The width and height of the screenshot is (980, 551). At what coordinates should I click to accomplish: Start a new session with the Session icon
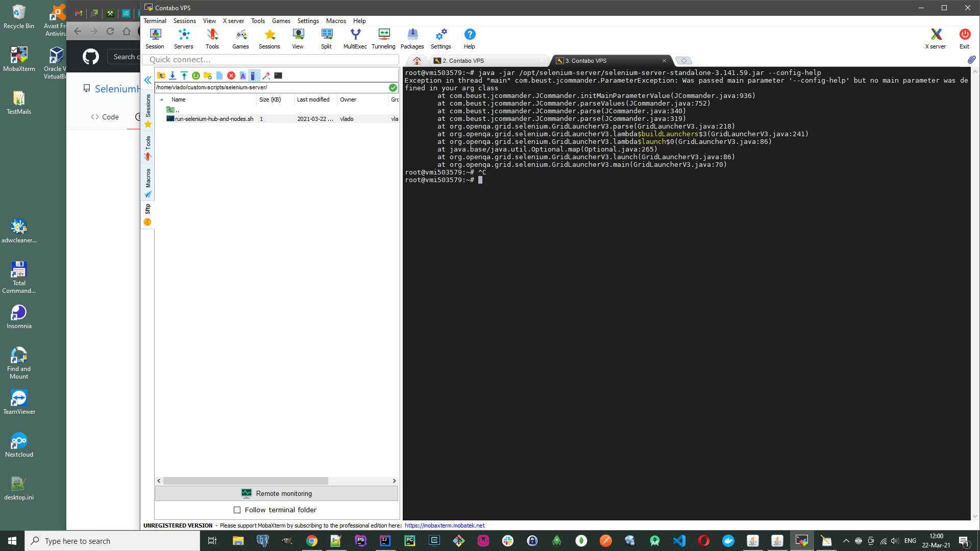click(x=155, y=38)
